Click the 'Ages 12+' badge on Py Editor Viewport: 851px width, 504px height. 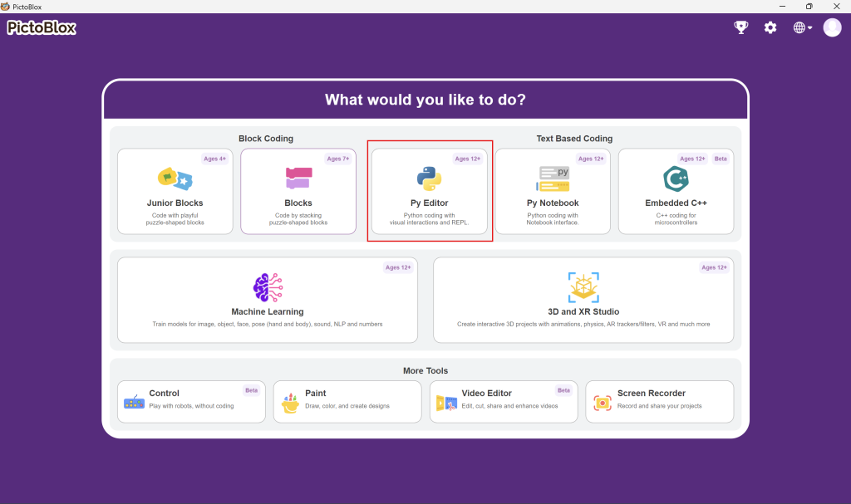(468, 159)
